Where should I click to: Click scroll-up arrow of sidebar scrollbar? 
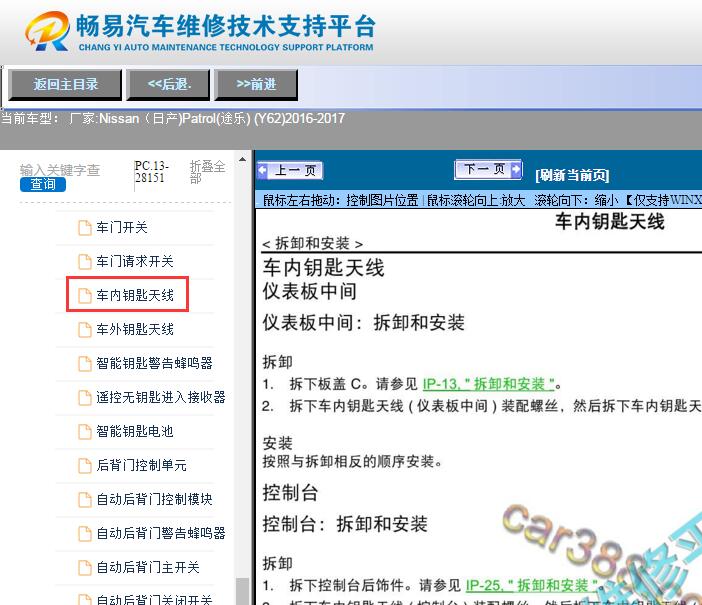click(242, 159)
